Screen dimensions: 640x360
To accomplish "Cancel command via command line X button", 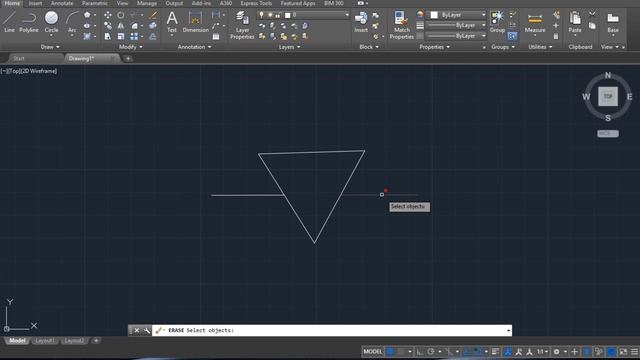I will [x=137, y=330].
